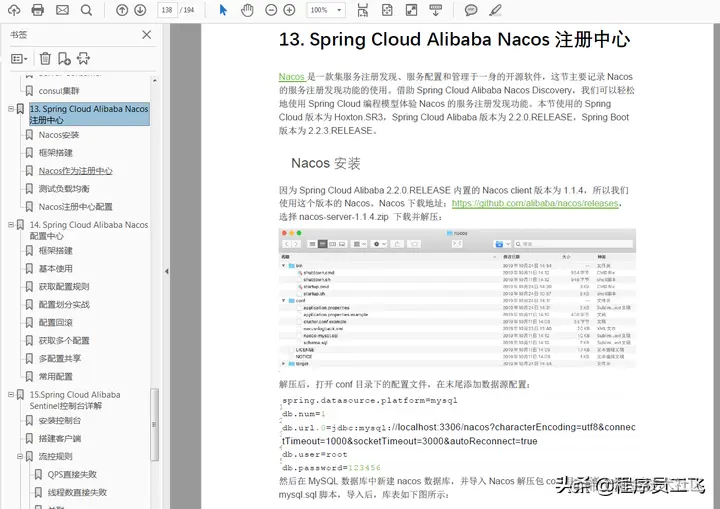
Task: Open the 测试负载均衡 bookmark
Action: [64, 188]
